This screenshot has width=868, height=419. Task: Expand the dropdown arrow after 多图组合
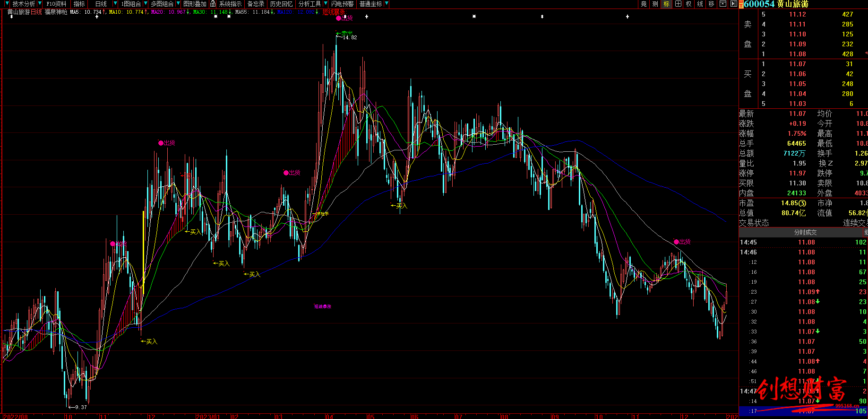[x=178, y=4]
